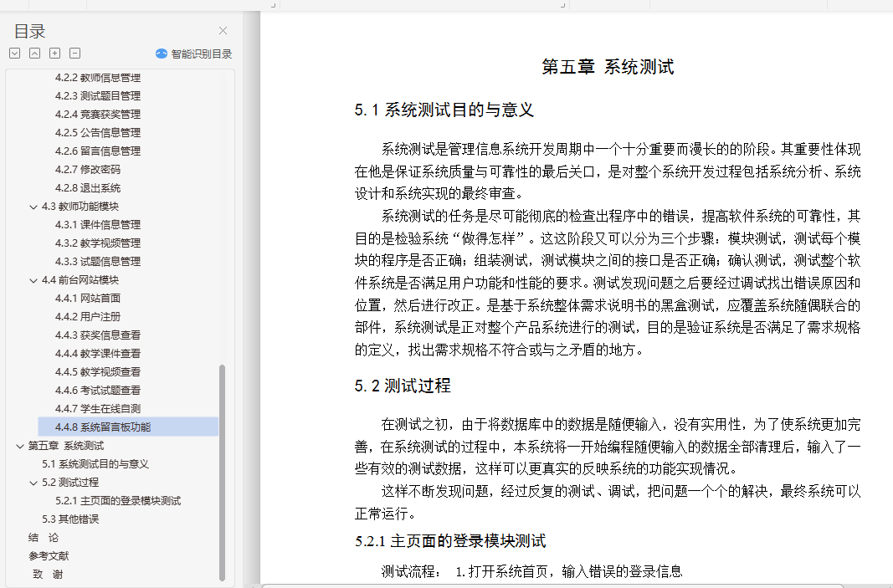The width and height of the screenshot is (893, 588).
Task: Go to 4.4.5 教学视频查看
Action: [x=98, y=371]
